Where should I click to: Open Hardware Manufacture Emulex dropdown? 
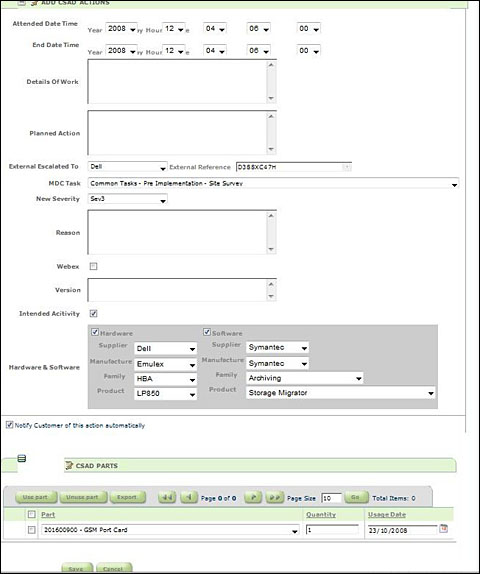(165, 364)
